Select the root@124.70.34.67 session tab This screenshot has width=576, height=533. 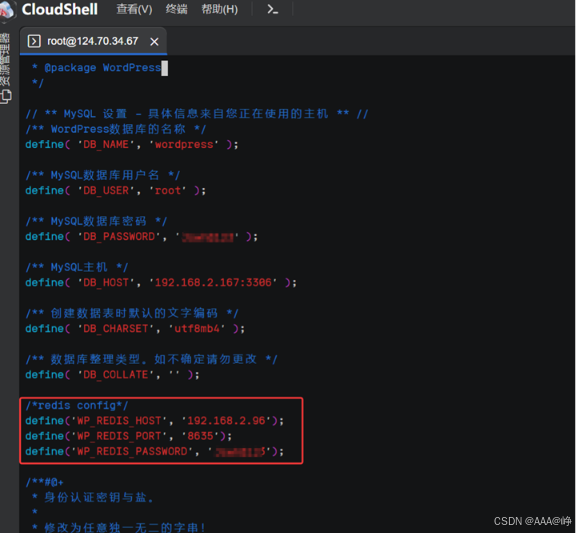point(93,41)
